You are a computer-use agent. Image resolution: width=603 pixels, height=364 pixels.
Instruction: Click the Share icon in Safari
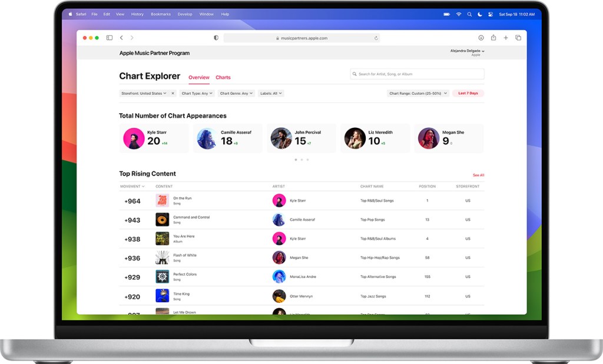(493, 37)
